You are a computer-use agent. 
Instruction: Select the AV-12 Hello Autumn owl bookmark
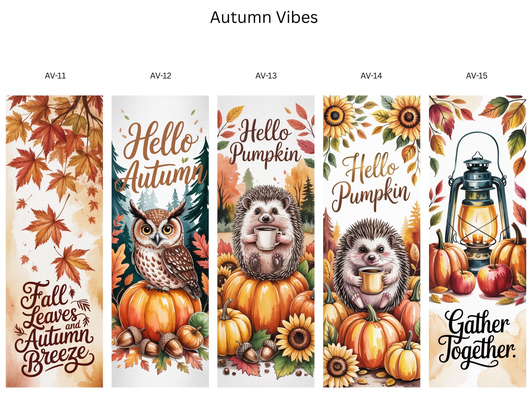pyautogui.click(x=160, y=241)
